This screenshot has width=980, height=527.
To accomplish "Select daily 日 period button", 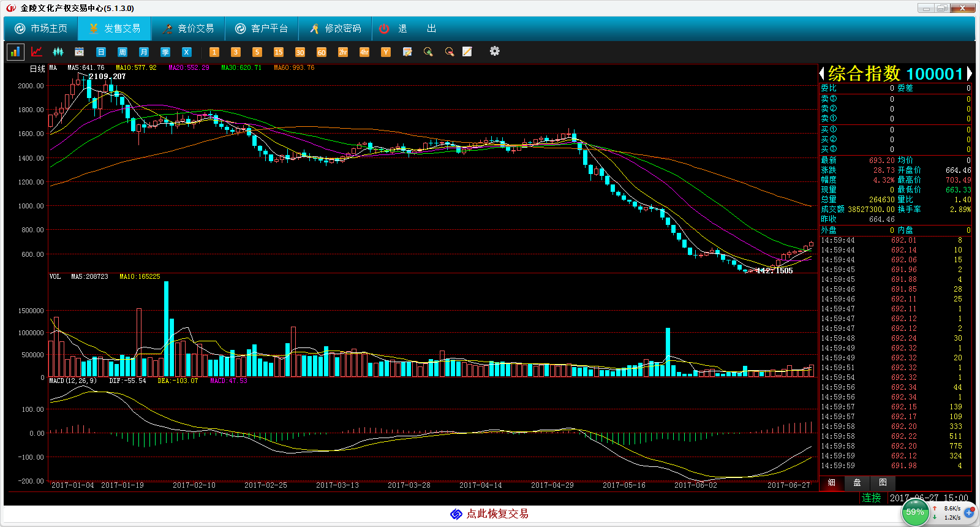I will click(101, 52).
